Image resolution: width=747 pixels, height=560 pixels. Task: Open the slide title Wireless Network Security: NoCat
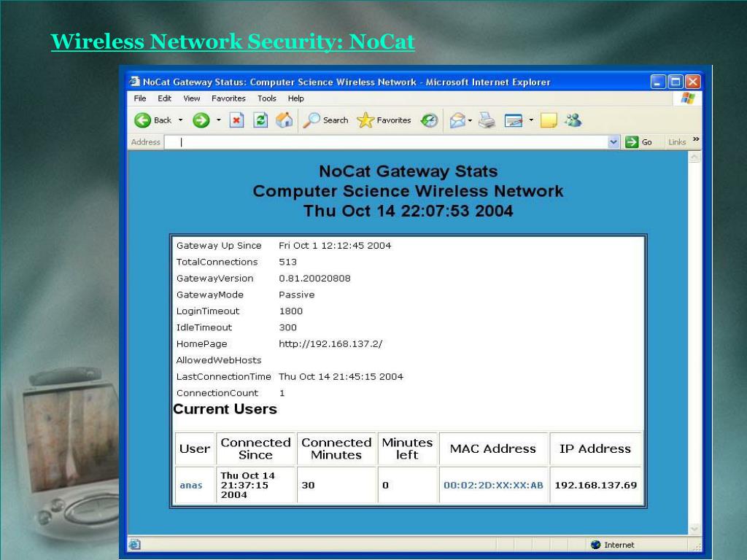click(x=233, y=42)
